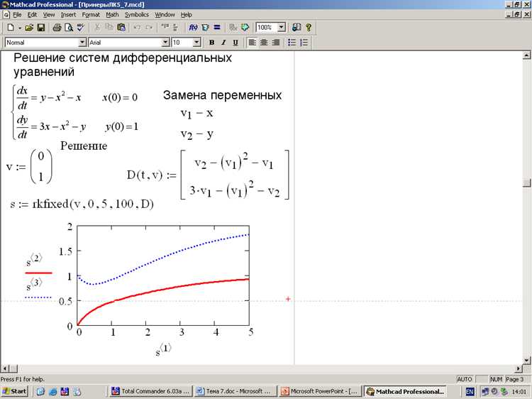The width and height of the screenshot is (532, 399).
Task: Open the Symbolics menu
Action: (137, 15)
